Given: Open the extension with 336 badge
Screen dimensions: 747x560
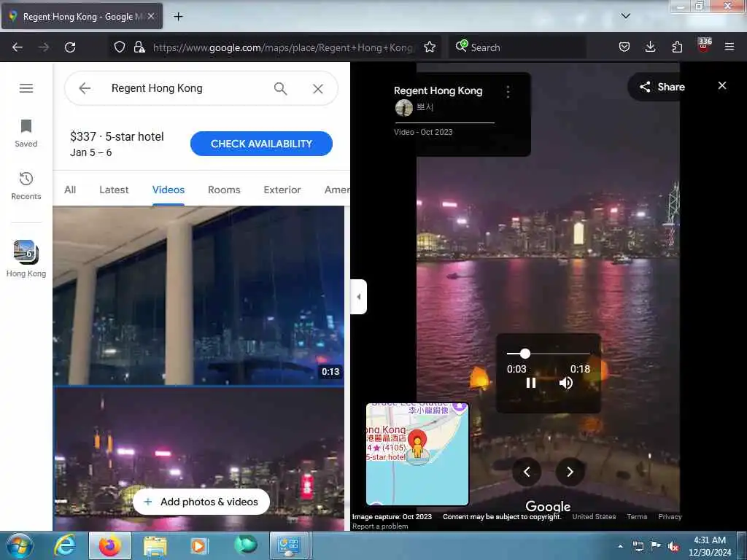Looking at the screenshot, I should [704, 45].
